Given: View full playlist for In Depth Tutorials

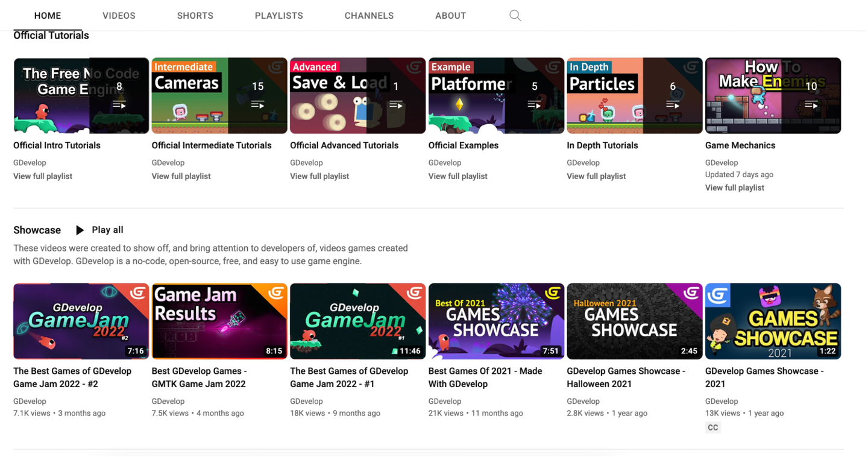Looking at the screenshot, I should point(596,176).
